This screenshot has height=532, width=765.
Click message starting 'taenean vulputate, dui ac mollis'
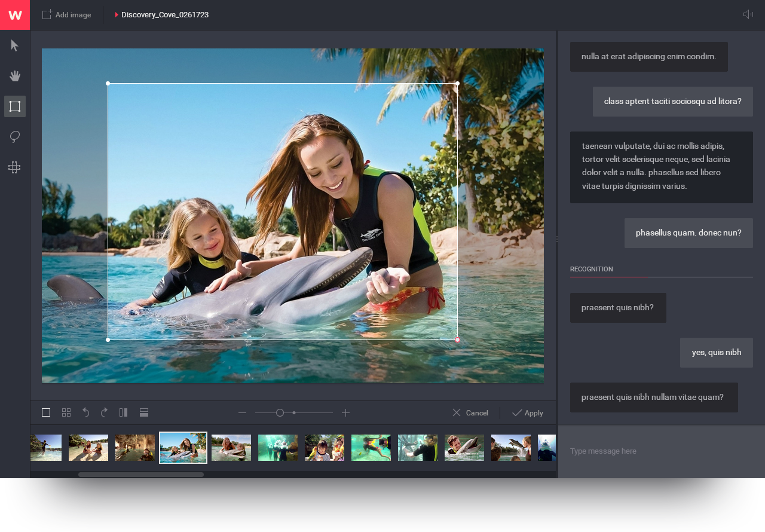click(x=662, y=167)
